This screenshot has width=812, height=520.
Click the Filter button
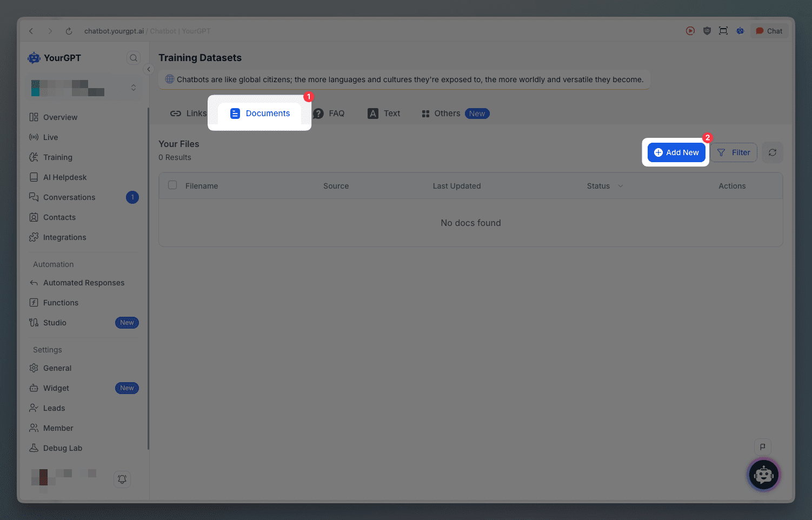[734, 152]
